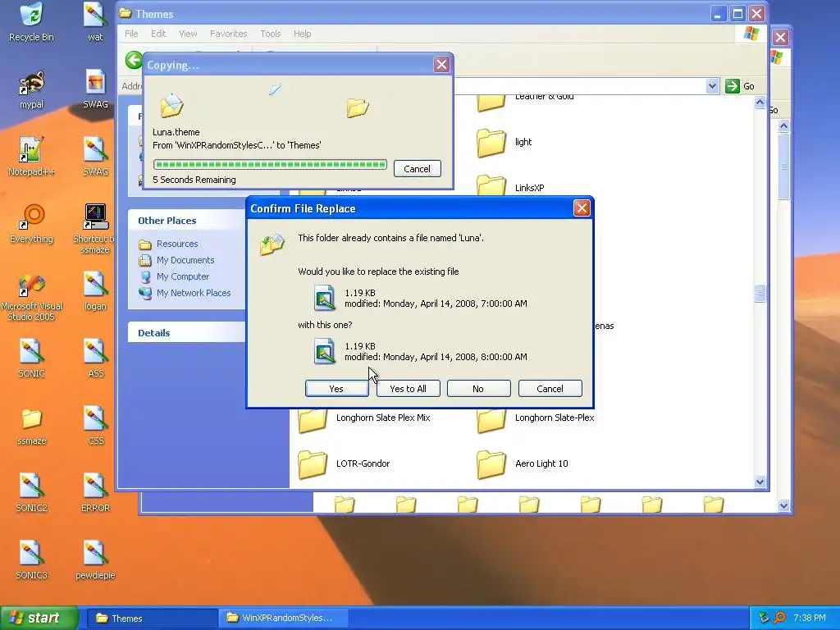The height and width of the screenshot is (630, 840).
Task: Open the Recycle Bin desktop icon
Action: click(x=31, y=22)
